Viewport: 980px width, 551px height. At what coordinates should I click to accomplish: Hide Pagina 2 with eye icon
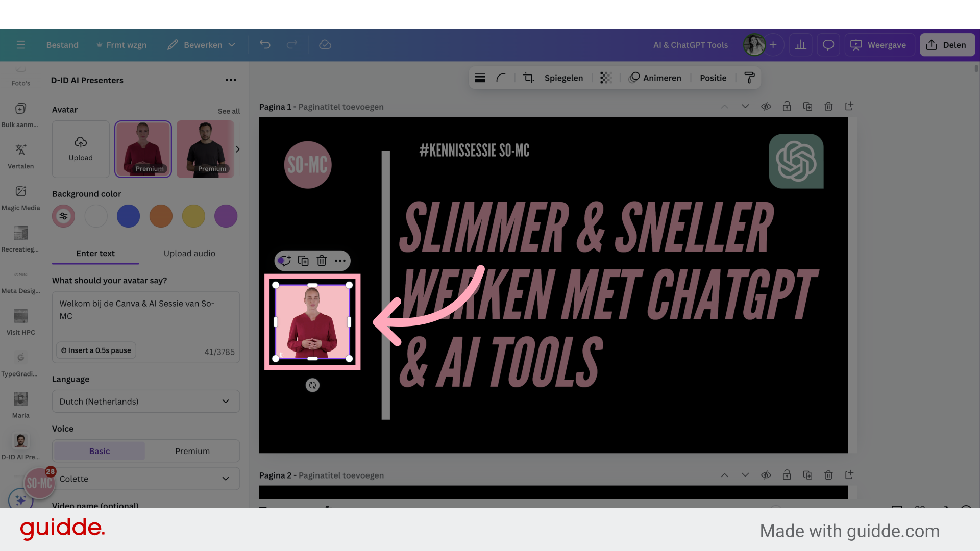click(x=766, y=475)
